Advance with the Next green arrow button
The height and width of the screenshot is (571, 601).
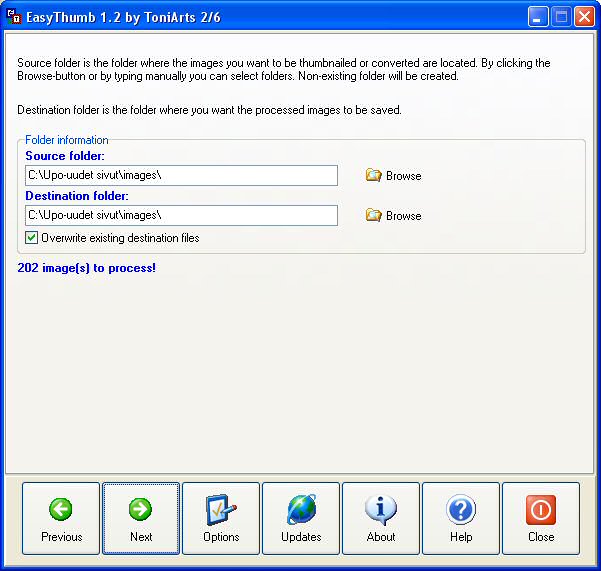pos(141,518)
